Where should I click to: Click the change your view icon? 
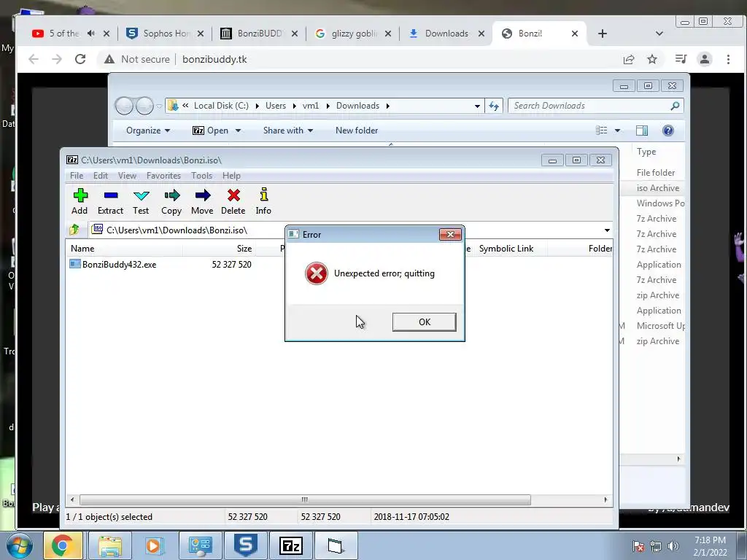[602, 131]
